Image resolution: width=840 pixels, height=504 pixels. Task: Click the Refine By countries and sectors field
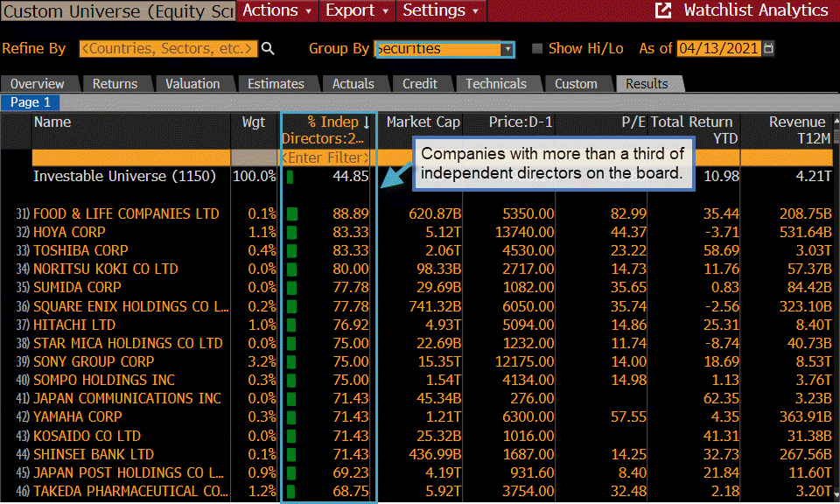(x=168, y=49)
